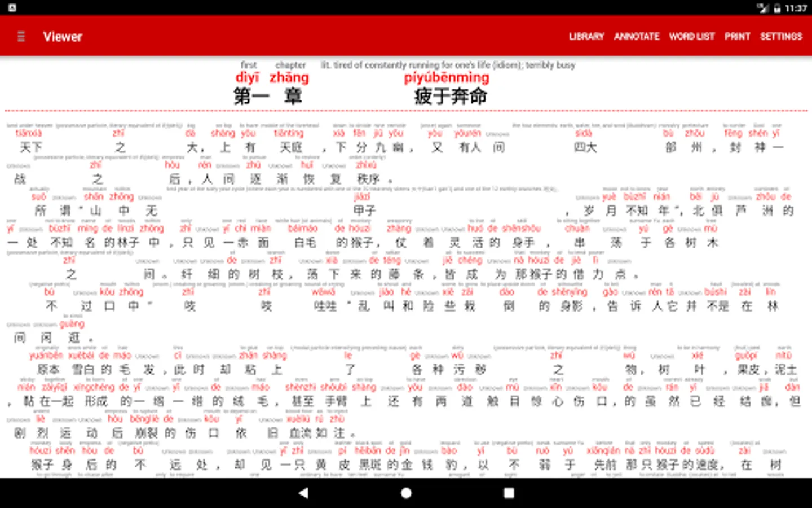812x508 pixels.
Task: Open SETTINGS from the top bar
Action: pos(781,36)
